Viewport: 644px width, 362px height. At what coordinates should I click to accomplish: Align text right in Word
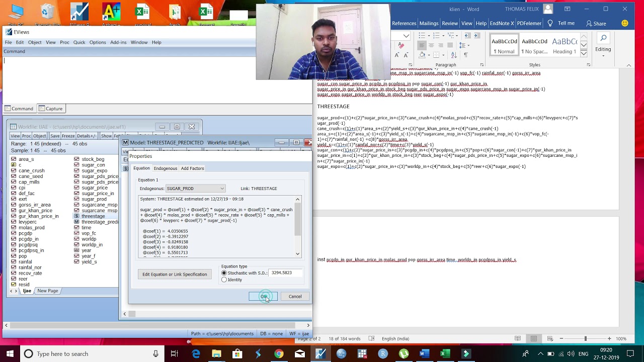[441, 45]
